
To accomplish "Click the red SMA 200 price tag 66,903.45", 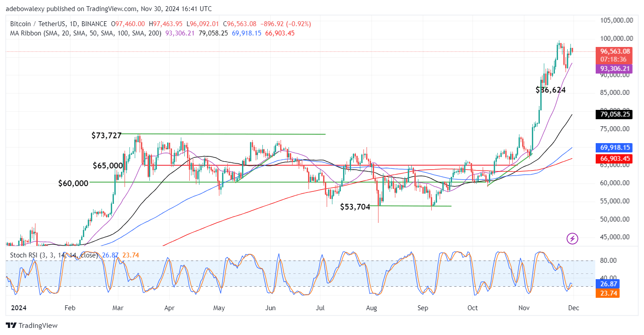I will tap(613, 159).
